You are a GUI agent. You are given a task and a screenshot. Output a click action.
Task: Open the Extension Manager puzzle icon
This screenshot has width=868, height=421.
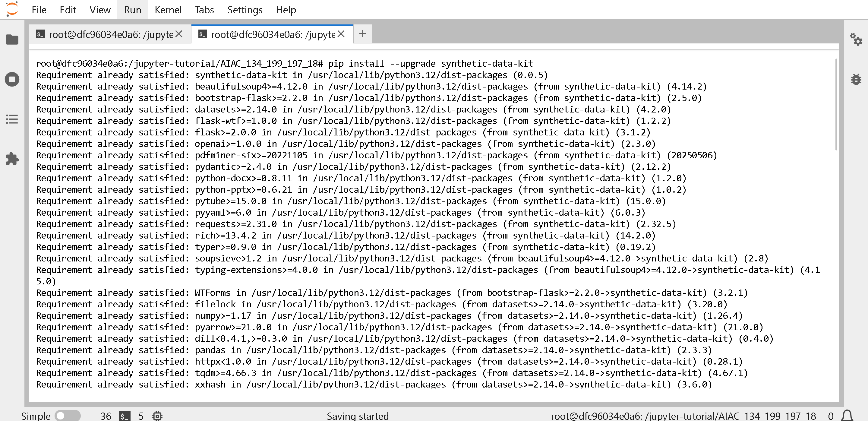12,159
